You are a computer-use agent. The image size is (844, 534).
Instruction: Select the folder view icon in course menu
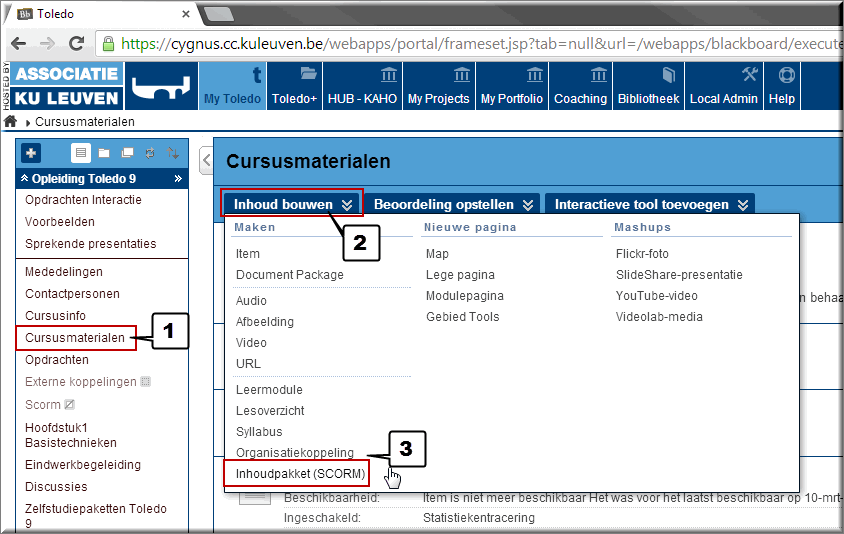[104, 153]
